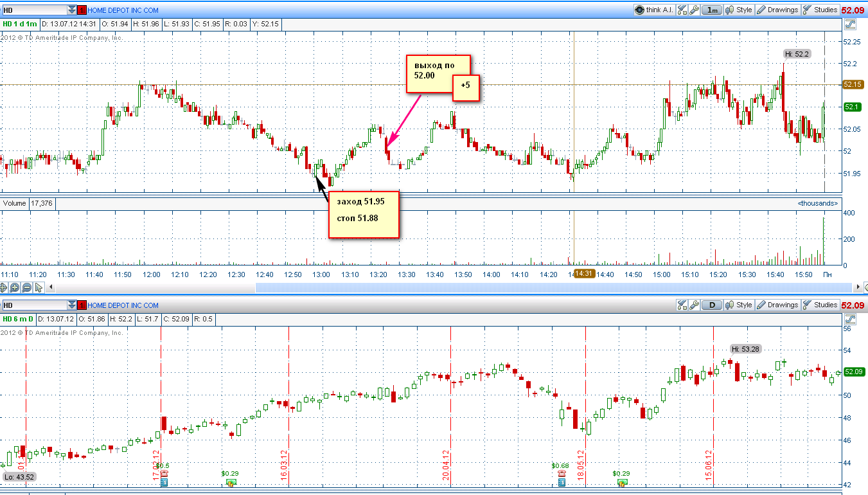The image size is (868, 495).
Task: Click the pan crosshair icon under upper chart
Action: pyautogui.click(x=4, y=287)
